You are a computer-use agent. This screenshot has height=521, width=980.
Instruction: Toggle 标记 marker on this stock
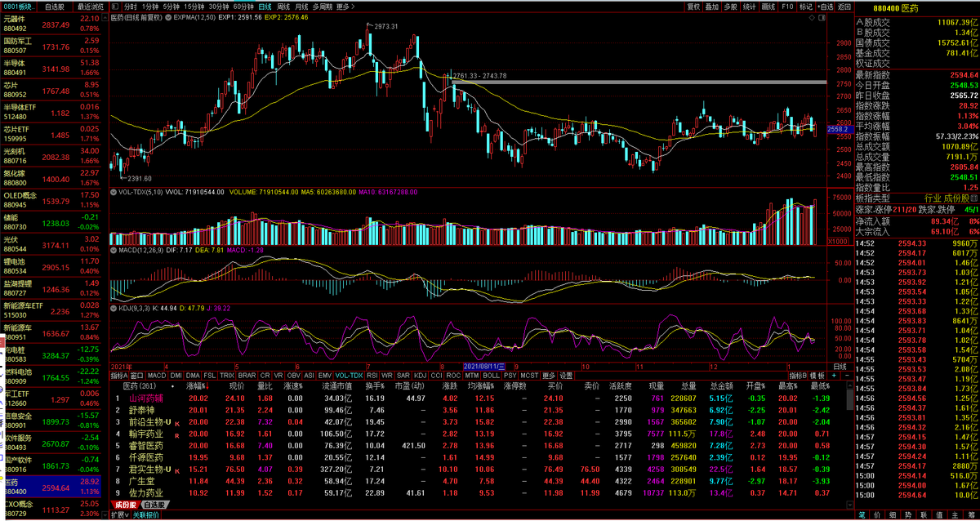(x=806, y=6)
